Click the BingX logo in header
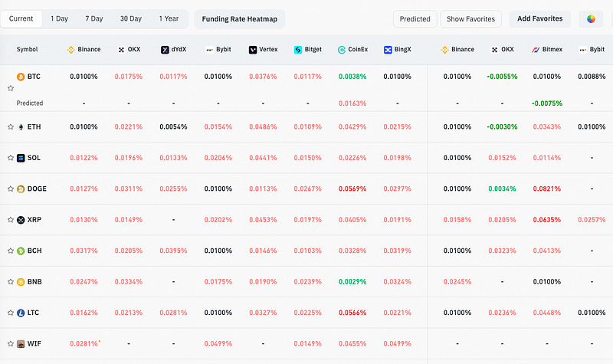The height and width of the screenshot is (364, 613). coord(388,50)
